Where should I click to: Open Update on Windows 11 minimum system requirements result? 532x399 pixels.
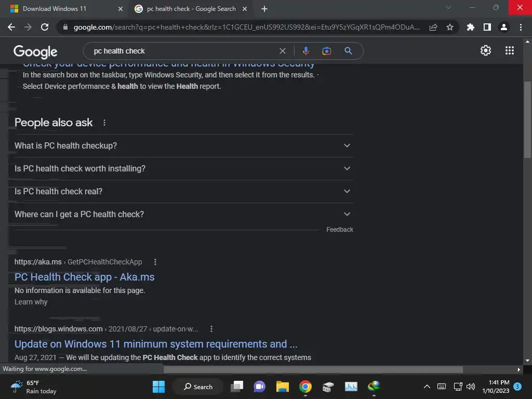[156, 344]
